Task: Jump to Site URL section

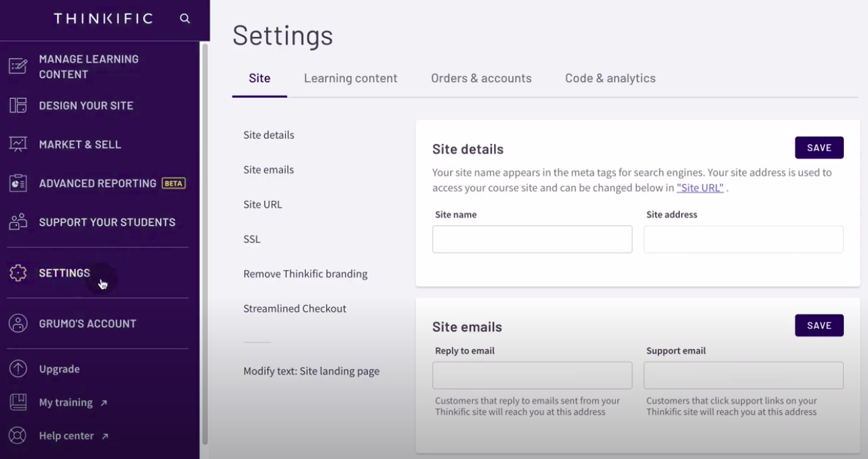Action: tap(263, 204)
